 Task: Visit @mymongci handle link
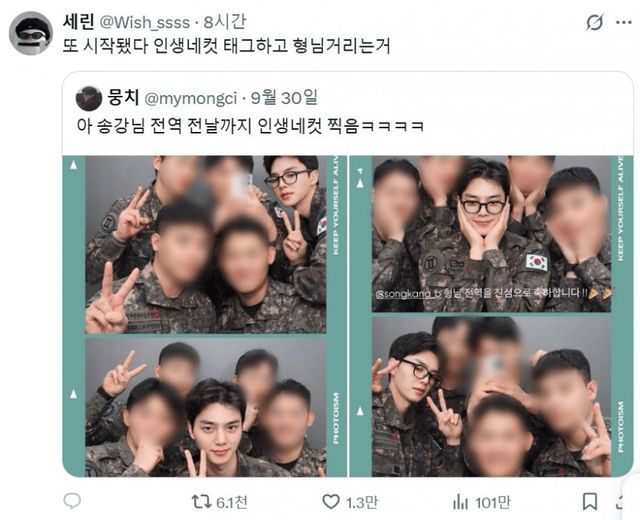(x=191, y=98)
